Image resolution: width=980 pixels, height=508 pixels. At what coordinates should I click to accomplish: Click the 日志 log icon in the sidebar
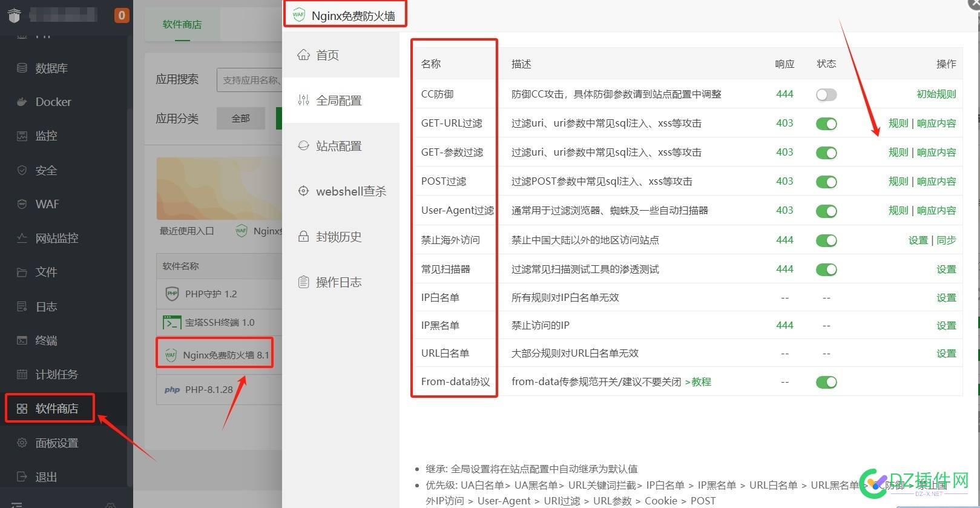(x=22, y=306)
